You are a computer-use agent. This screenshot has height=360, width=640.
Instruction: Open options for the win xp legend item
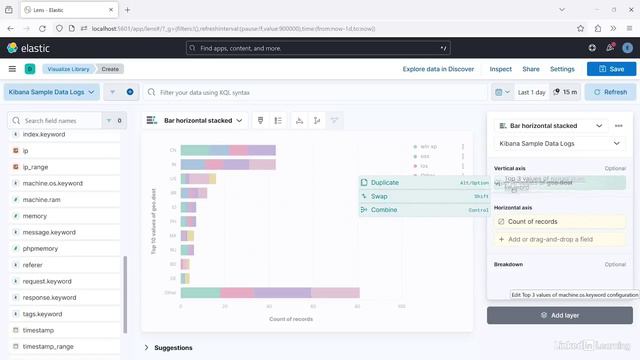click(x=463, y=147)
